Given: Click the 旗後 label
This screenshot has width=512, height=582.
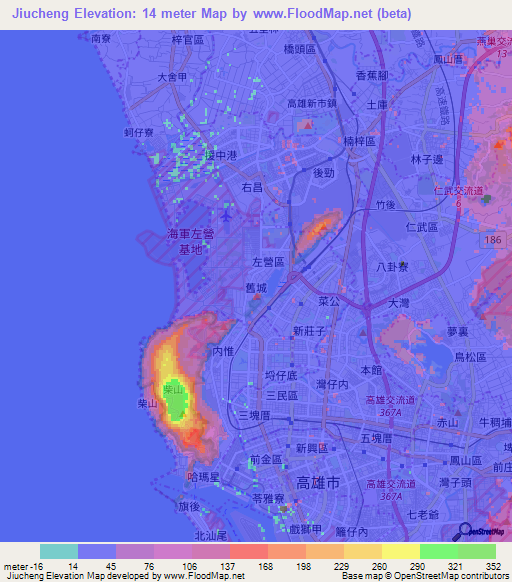Looking at the screenshot, I should point(189,506).
